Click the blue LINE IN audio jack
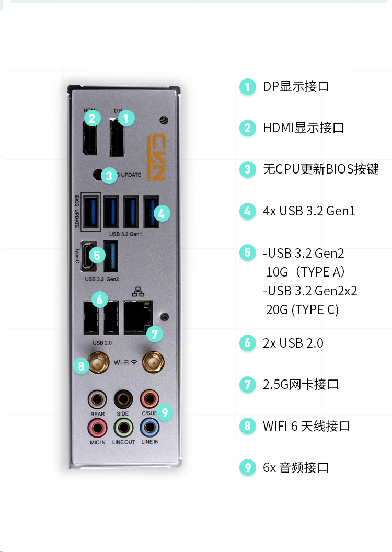392x552 pixels. 149,428
